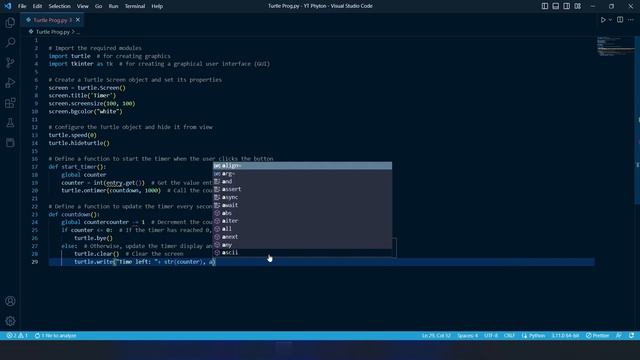This screenshot has height=360, width=640.
Task: Choose the 'all' function suggestion
Action: pos(302,229)
